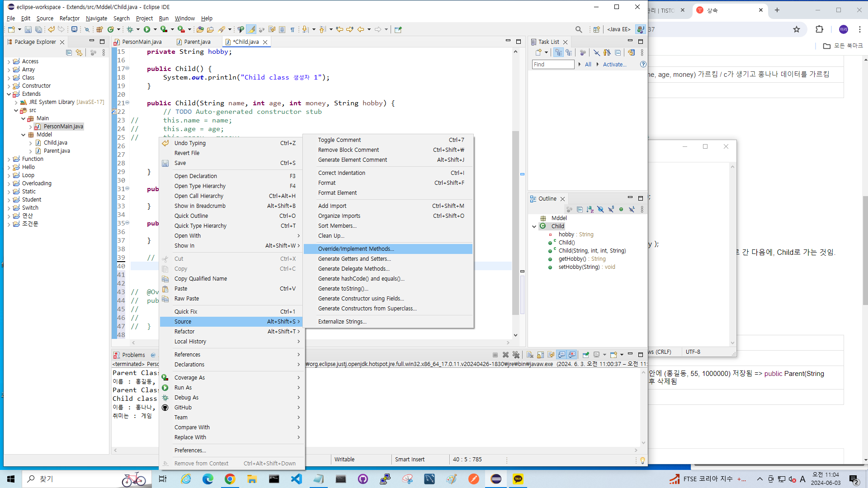Toggle Hide Static Members in Outline
The width and height of the screenshot is (868, 488).
tap(611, 209)
